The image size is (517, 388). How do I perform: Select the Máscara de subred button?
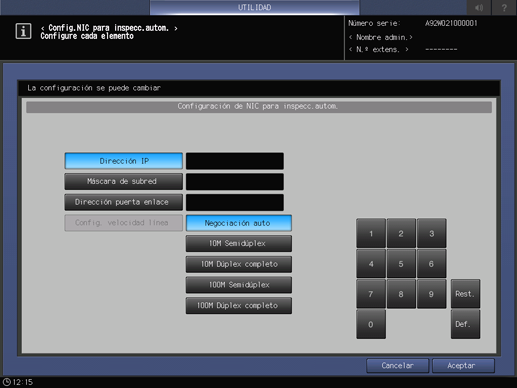(x=124, y=181)
